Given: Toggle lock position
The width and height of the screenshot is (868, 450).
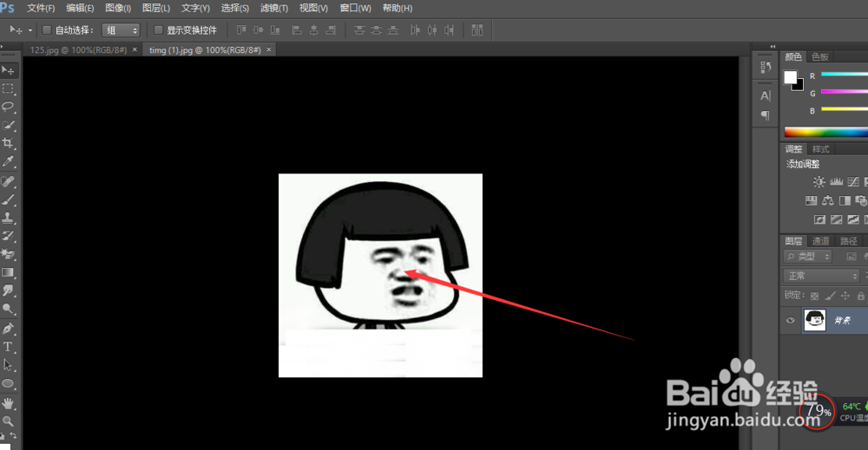Looking at the screenshot, I should tap(845, 296).
